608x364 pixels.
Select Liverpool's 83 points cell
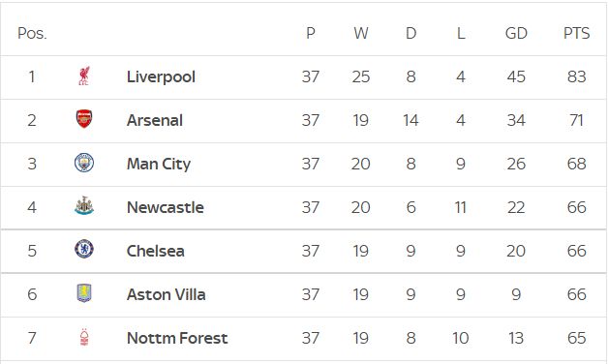click(x=577, y=76)
